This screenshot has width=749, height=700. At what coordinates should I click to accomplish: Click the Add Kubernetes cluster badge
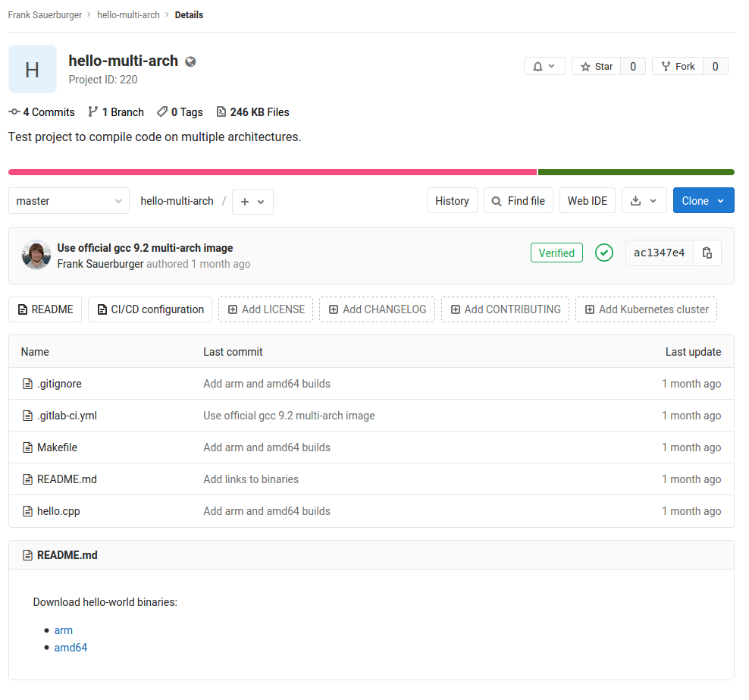646,309
